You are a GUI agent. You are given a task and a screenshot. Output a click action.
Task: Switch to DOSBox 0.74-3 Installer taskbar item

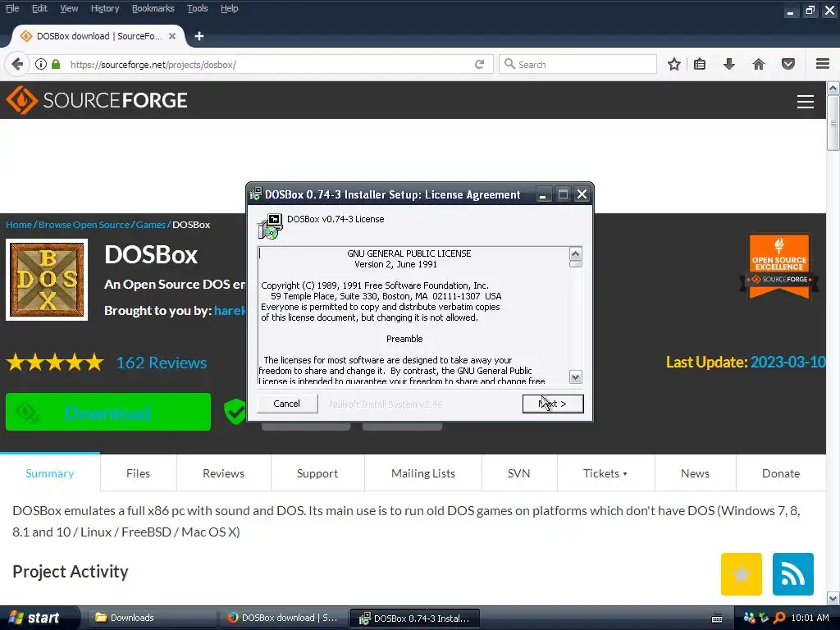point(414,619)
